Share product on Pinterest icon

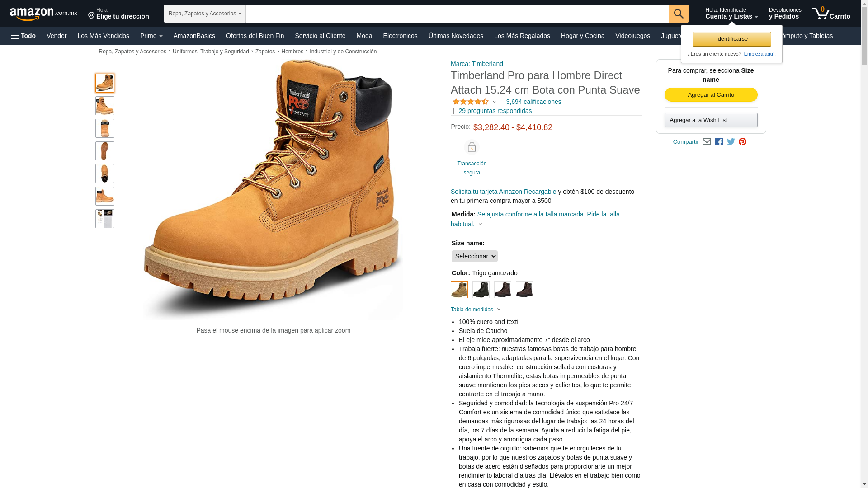coord(742,142)
